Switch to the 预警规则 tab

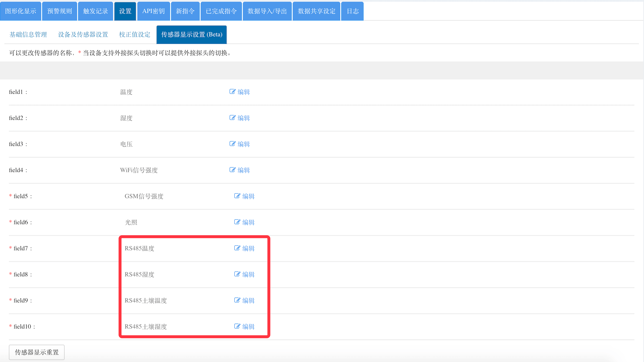60,11
